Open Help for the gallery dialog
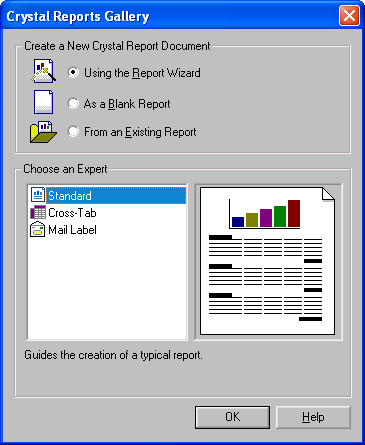365x445 pixels. pos(313,417)
